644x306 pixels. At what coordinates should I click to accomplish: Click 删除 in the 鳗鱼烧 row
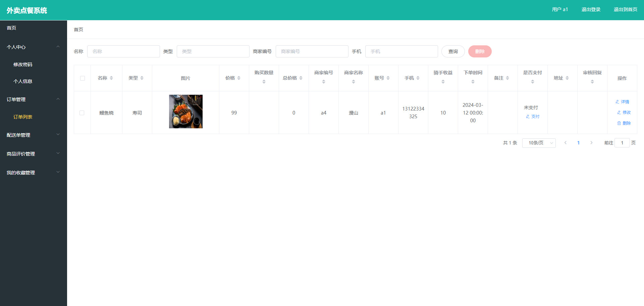point(624,123)
